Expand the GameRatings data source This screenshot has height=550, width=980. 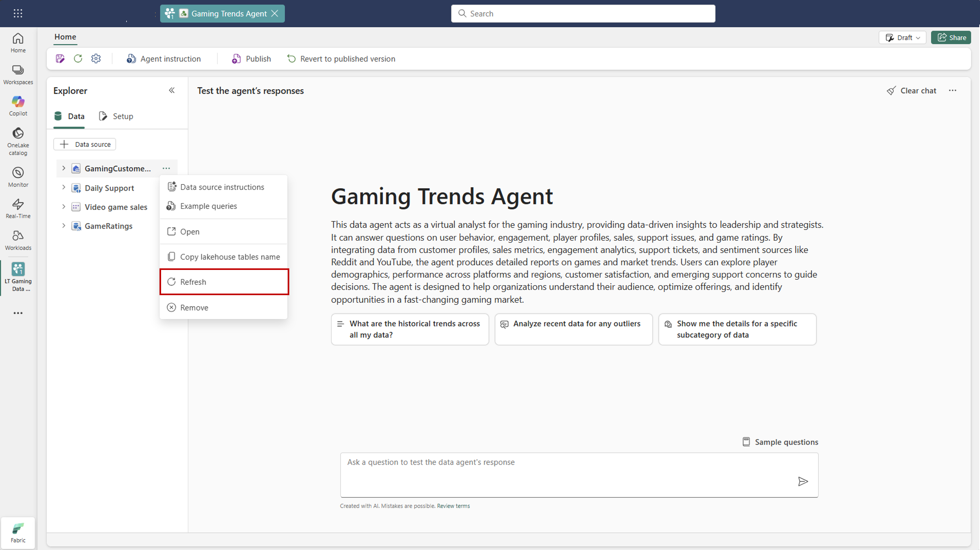64,226
